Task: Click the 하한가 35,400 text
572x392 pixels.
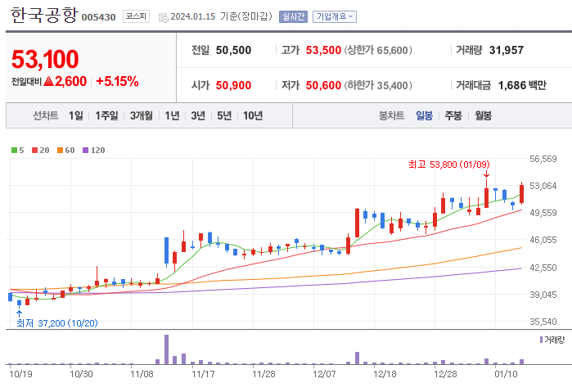Action: coord(378,85)
